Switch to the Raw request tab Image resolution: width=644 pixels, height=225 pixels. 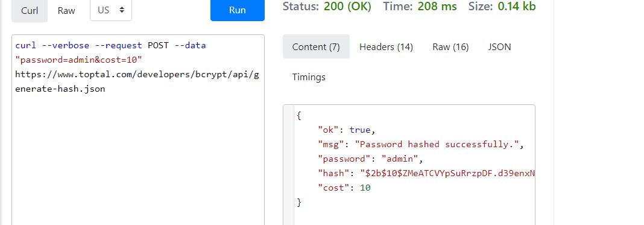click(x=66, y=11)
